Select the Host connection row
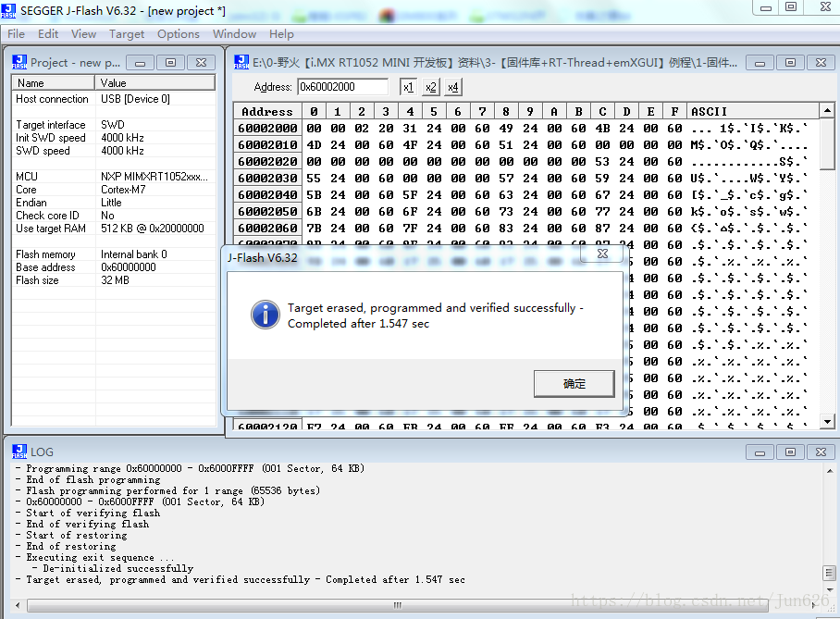The image size is (840, 619). point(114,99)
